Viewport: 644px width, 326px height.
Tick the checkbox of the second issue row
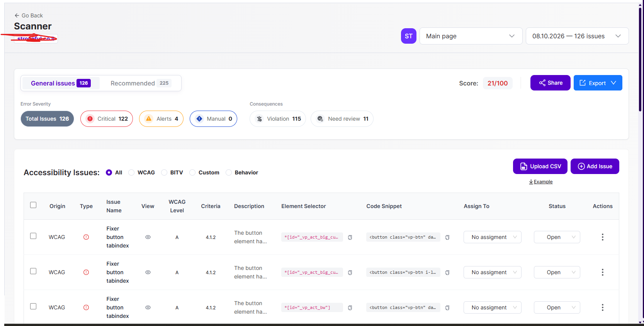pos(33,271)
